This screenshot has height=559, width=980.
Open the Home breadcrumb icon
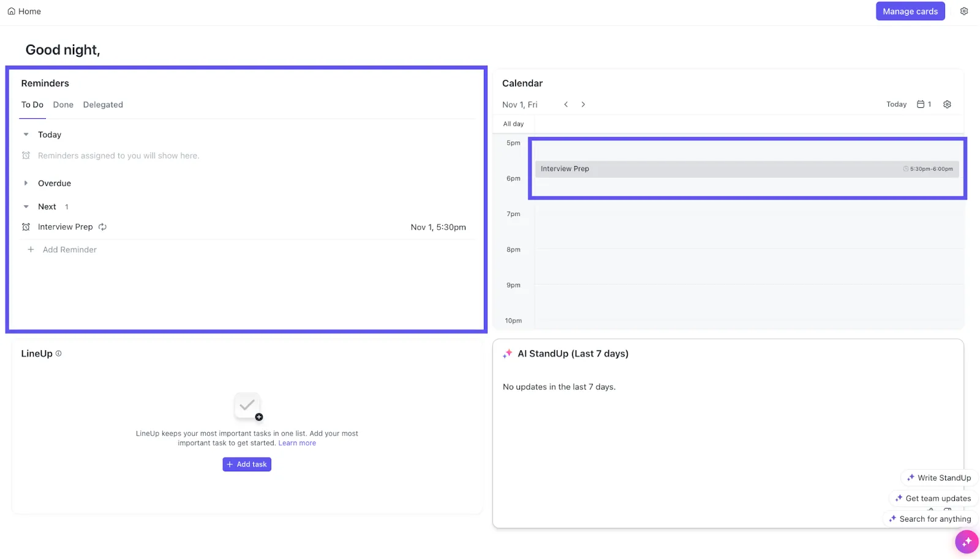coord(11,11)
